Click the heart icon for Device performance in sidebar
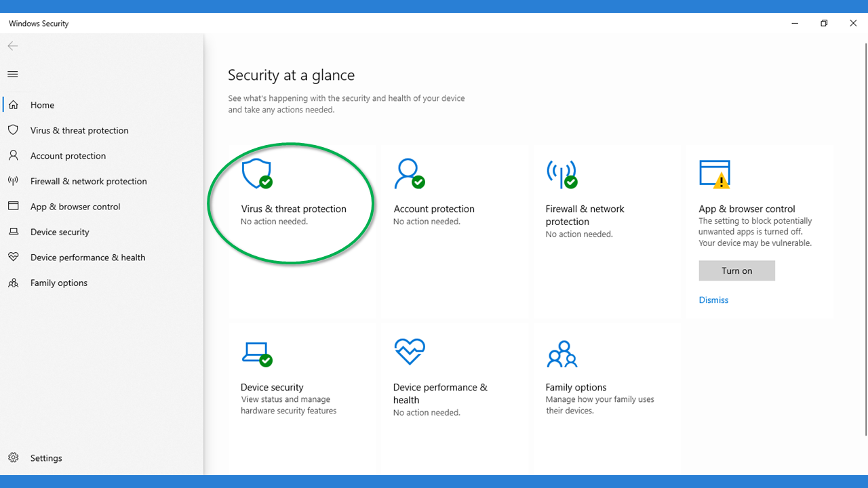 (x=13, y=257)
